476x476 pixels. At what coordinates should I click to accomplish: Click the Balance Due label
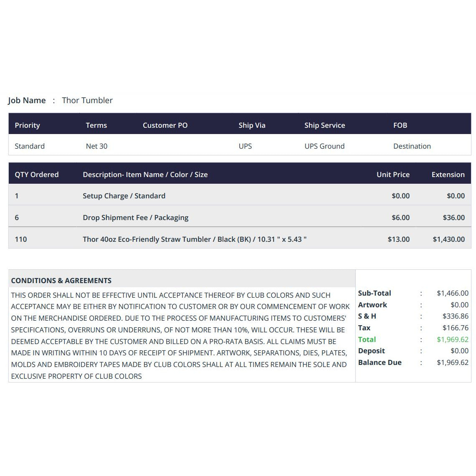[380, 362]
